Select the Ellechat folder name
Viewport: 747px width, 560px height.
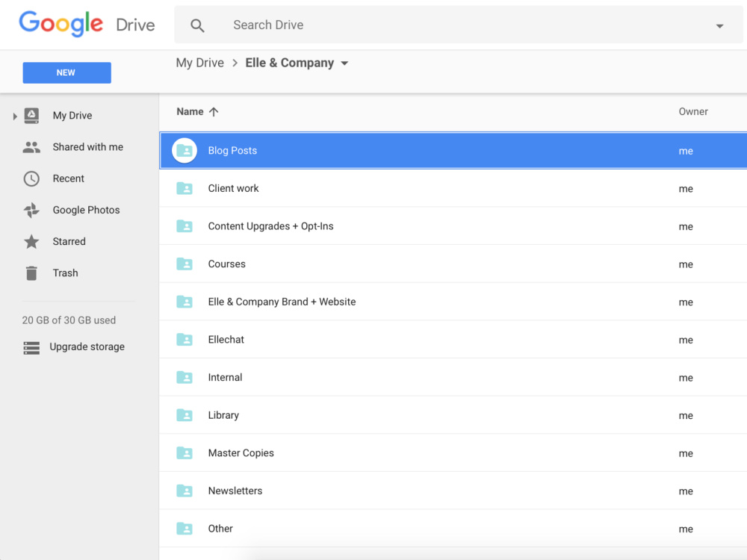coord(226,340)
